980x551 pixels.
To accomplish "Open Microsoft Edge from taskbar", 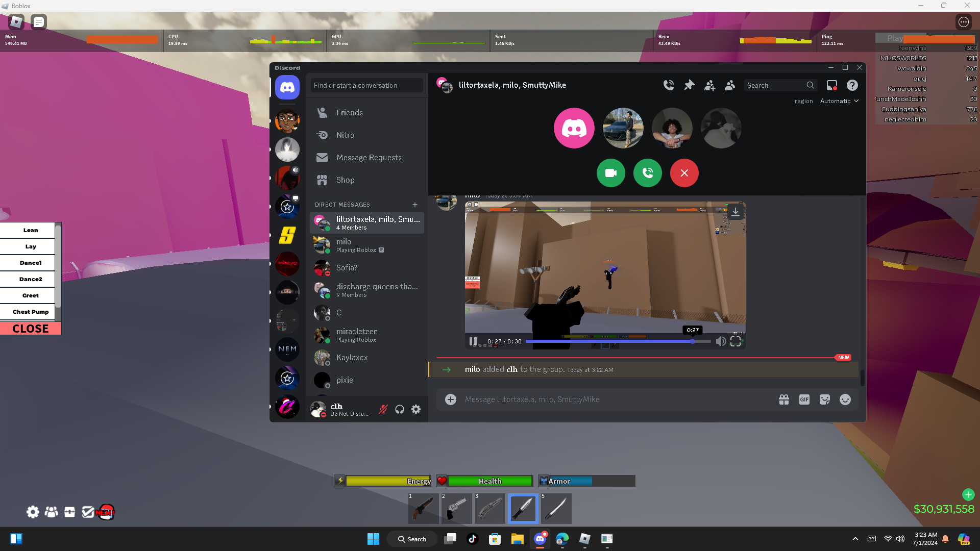I will (x=562, y=539).
